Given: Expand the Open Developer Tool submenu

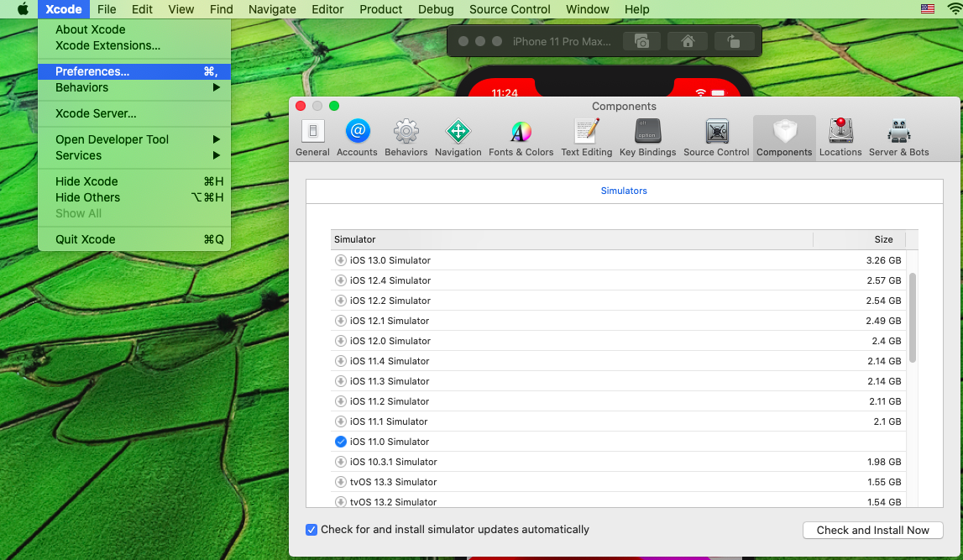Looking at the screenshot, I should pos(133,139).
